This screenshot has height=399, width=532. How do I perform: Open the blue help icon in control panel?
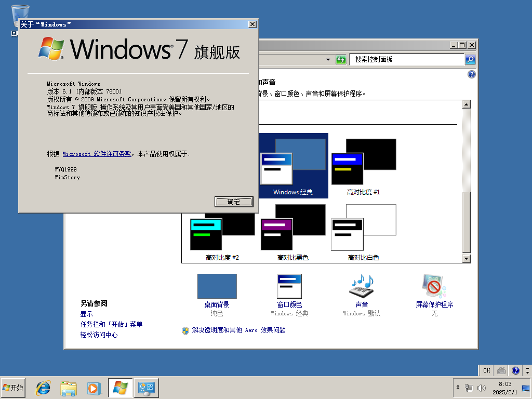tap(472, 74)
